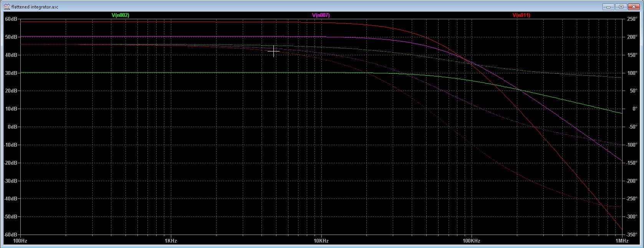Click the -200° phase axis label

[631, 181]
